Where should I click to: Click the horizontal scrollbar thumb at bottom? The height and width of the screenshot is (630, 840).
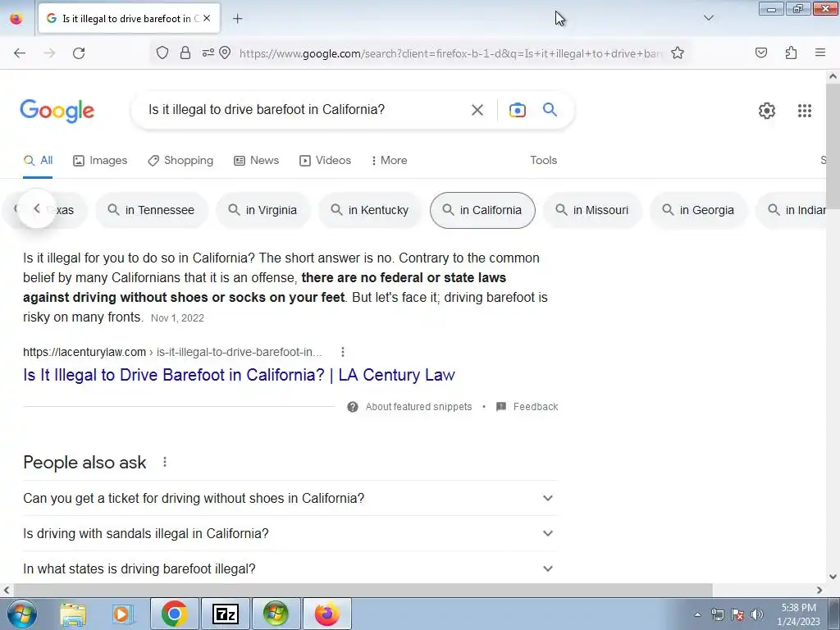pos(362,590)
